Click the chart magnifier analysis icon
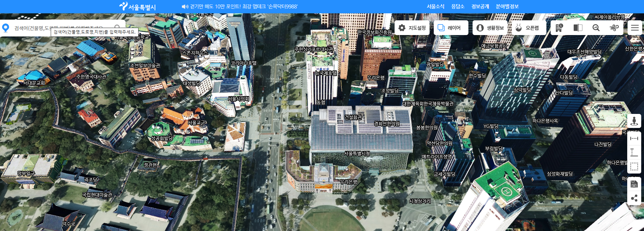The width and height of the screenshot is (644, 231). click(596, 28)
